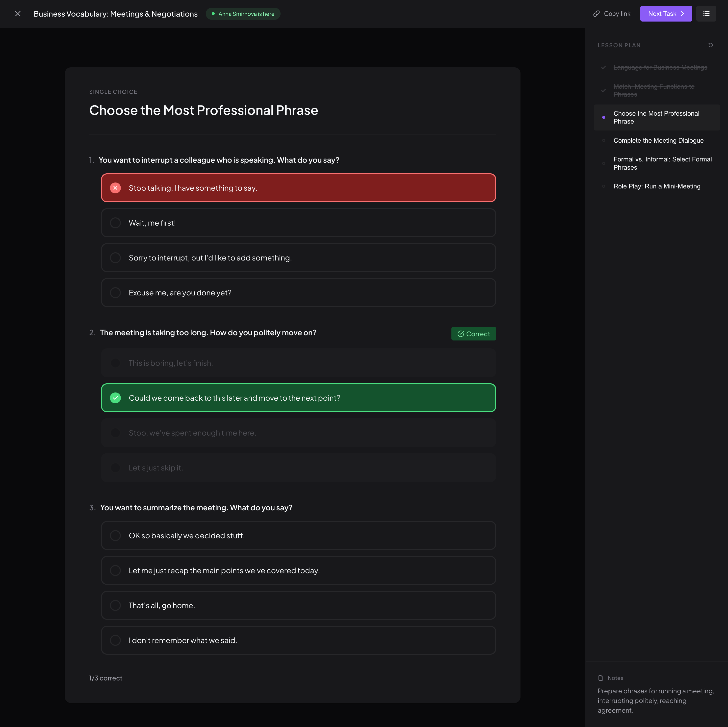Screen dimensions: 728x727
Task: Click question 2 text about politely moving on
Action: tap(208, 333)
